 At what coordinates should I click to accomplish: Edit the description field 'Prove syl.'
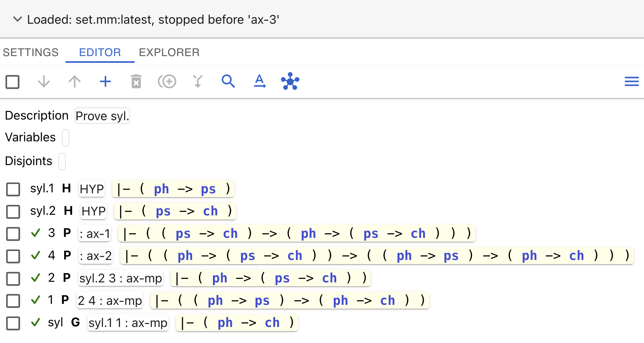tap(102, 116)
